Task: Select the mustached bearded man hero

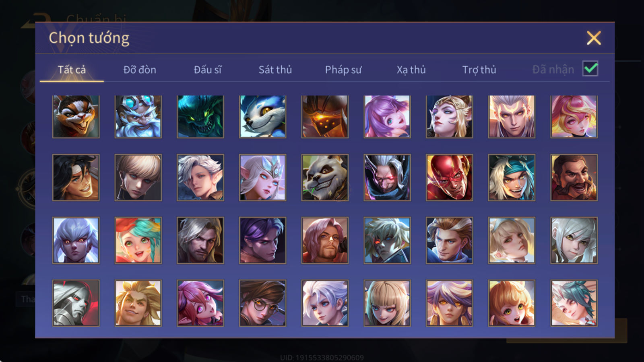Action: point(574,177)
